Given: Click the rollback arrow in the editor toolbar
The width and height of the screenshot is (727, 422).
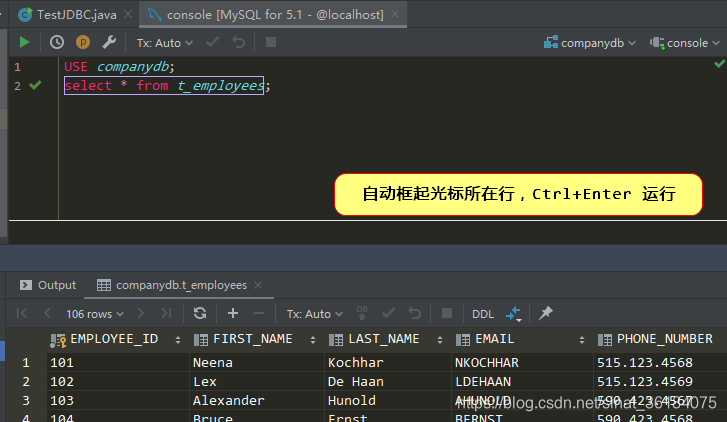Looking at the screenshot, I should pyautogui.click(x=239, y=43).
